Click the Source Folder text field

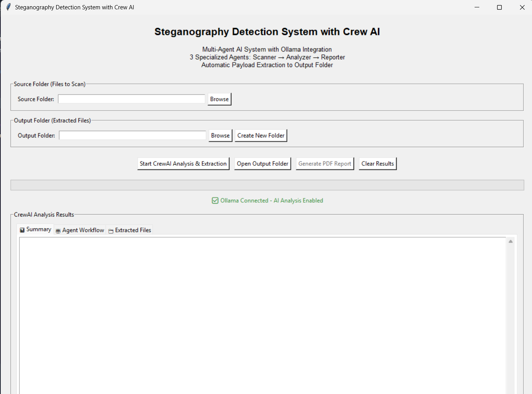tap(131, 99)
